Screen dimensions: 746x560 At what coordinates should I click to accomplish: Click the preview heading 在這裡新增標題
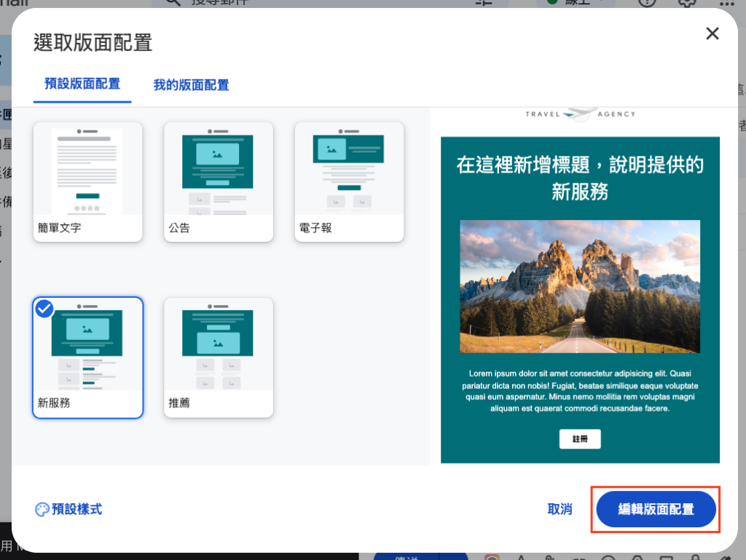(x=579, y=178)
